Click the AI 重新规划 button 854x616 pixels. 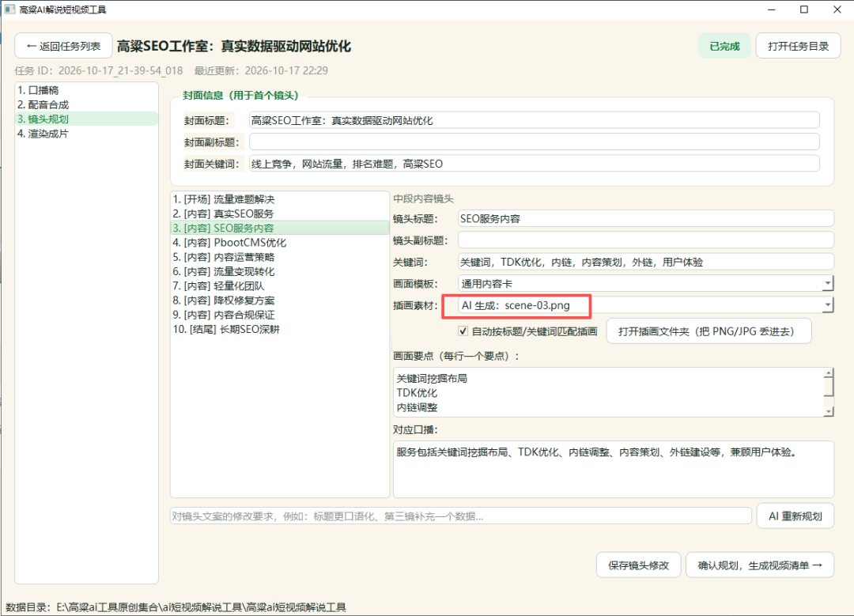795,516
